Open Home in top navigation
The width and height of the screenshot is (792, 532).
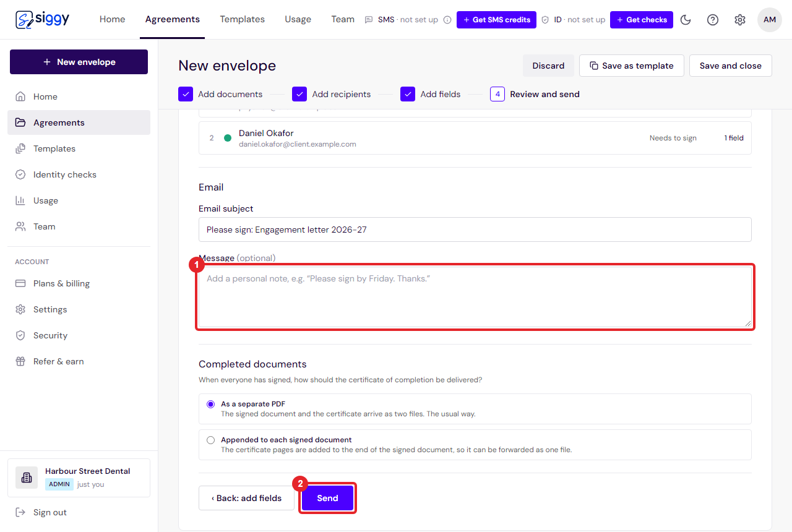point(113,19)
